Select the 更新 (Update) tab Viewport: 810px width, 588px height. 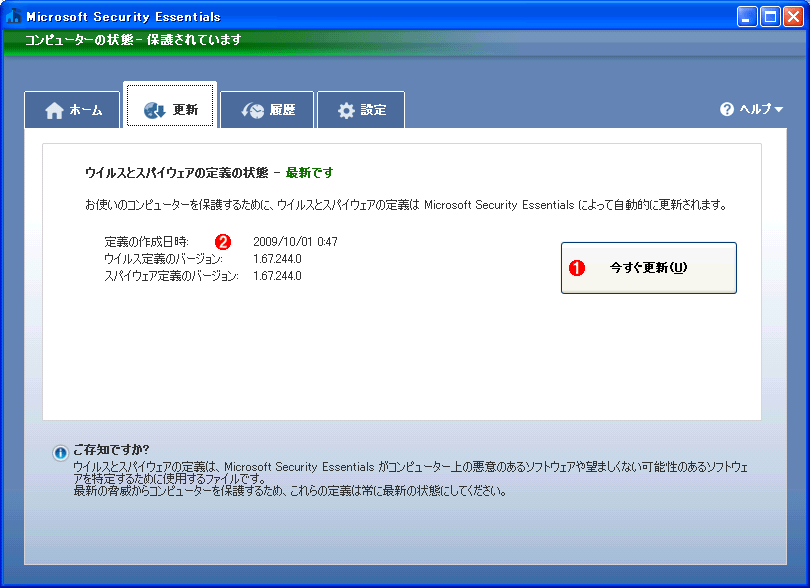170,105
